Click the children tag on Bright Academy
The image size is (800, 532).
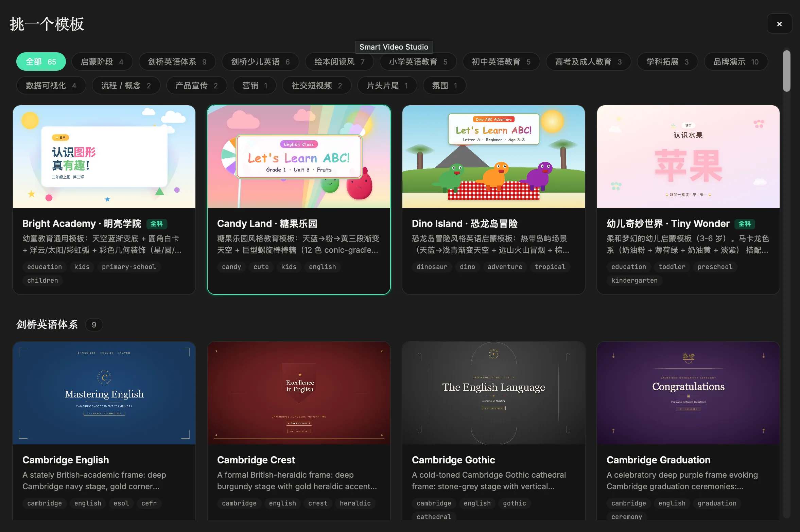tap(42, 281)
